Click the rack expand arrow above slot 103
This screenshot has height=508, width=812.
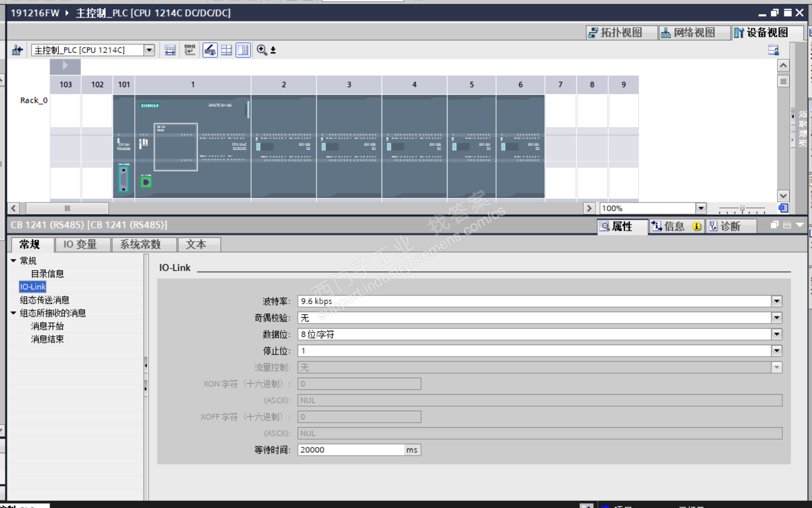[x=65, y=66]
